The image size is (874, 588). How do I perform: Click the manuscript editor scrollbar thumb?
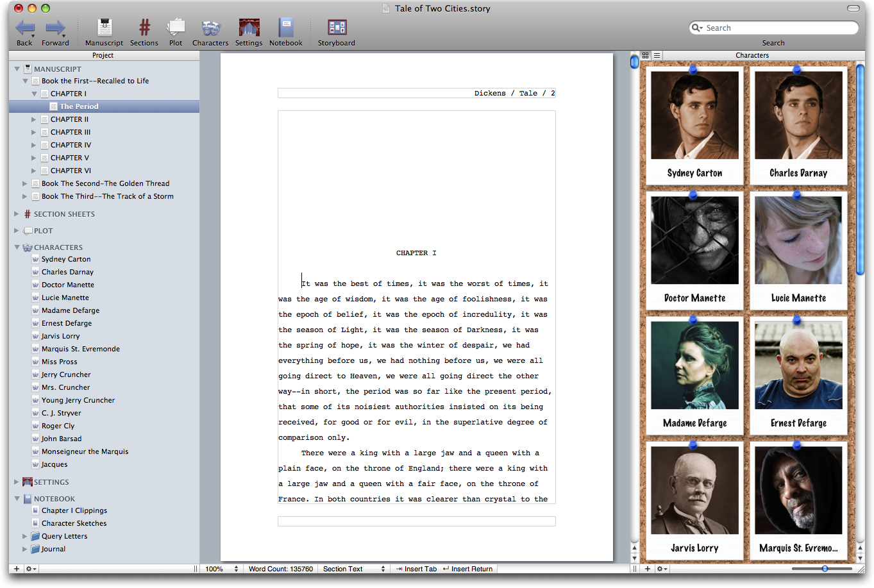click(x=634, y=62)
